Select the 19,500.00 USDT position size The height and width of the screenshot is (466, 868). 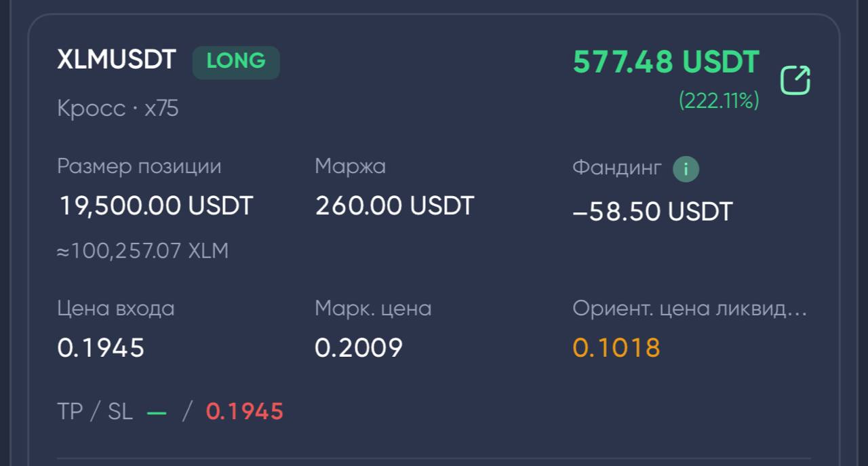click(x=156, y=206)
